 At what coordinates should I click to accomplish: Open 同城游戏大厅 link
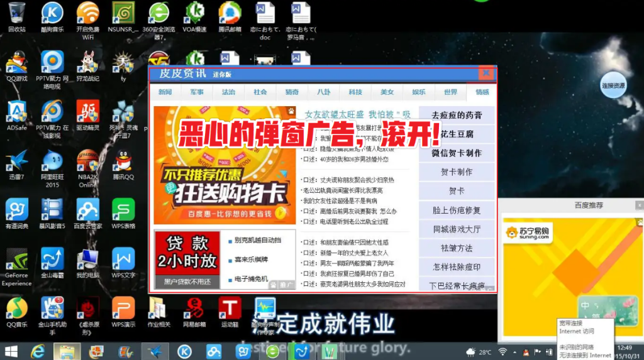click(x=457, y=229)
